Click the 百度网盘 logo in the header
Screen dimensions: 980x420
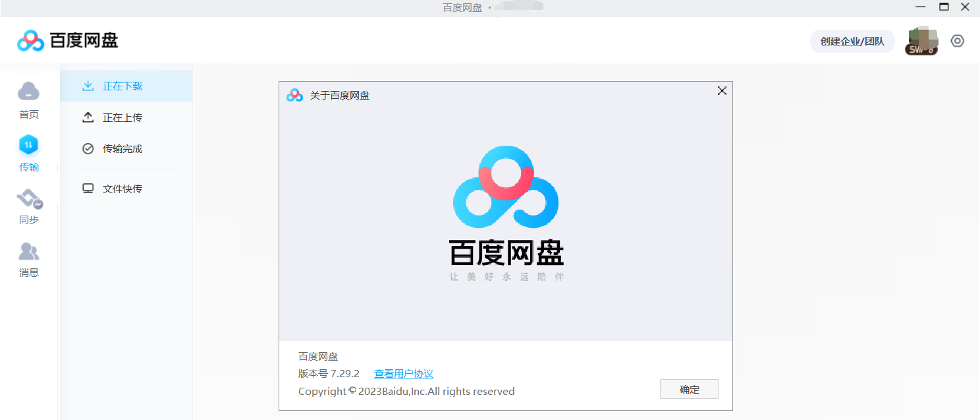(x=68, y=41)
